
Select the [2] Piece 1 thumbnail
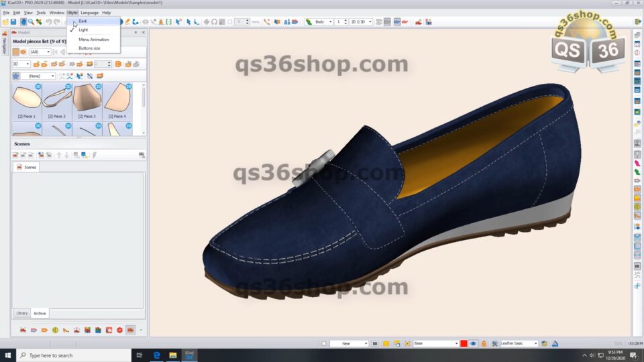tap(27, 101)
